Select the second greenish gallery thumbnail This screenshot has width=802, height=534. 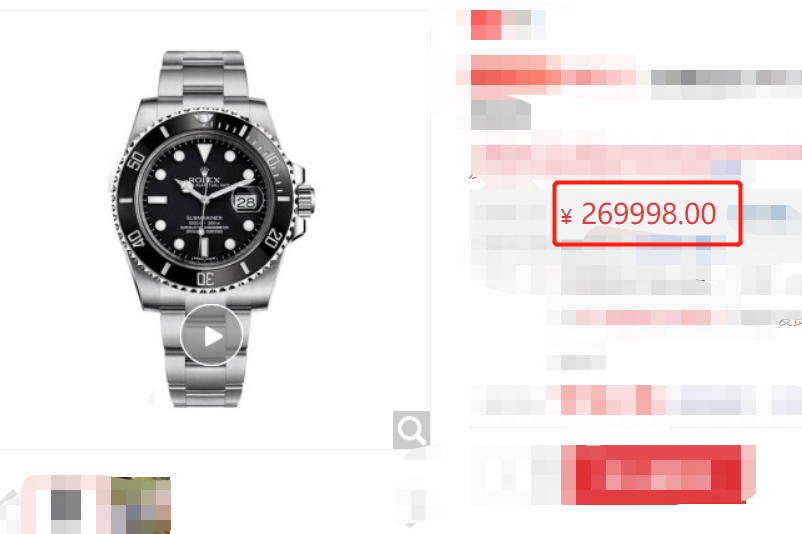point(141,505)
